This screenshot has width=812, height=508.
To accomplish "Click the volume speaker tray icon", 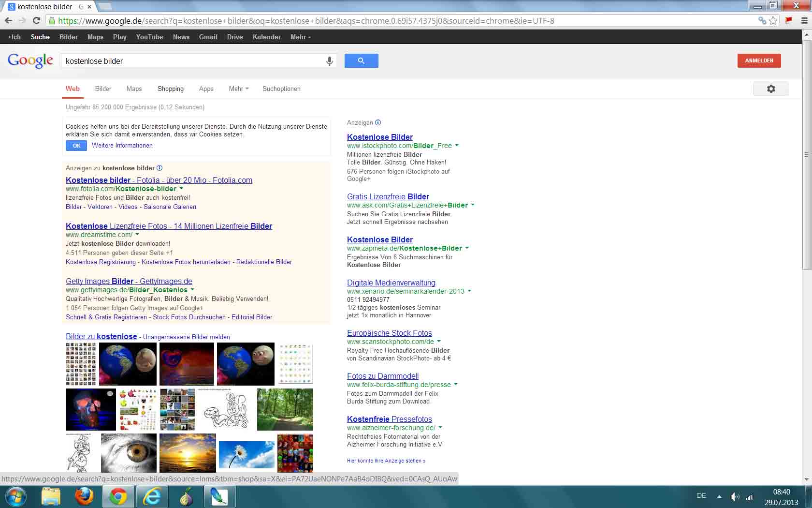I will click(x=735, y=497).
